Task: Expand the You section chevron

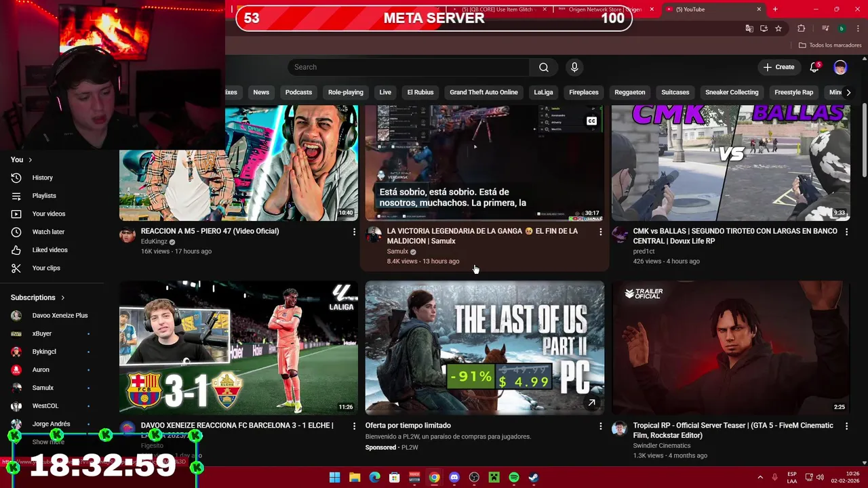Action: pos(30,160)
